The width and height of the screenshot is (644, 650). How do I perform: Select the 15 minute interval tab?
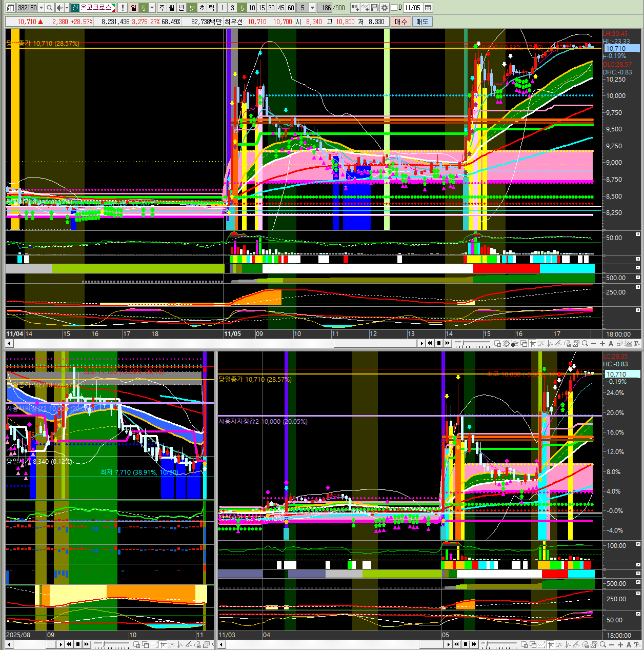tap(262, 8)
